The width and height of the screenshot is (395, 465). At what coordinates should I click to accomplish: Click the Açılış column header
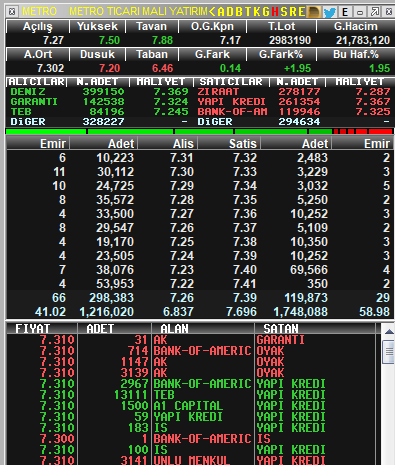pos(38,26)
